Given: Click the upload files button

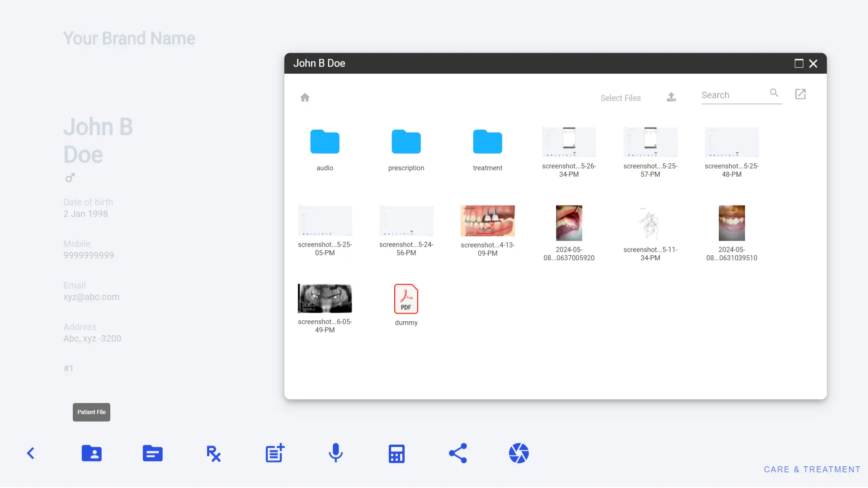Looking at the screenshot, I should coord(671,97).
